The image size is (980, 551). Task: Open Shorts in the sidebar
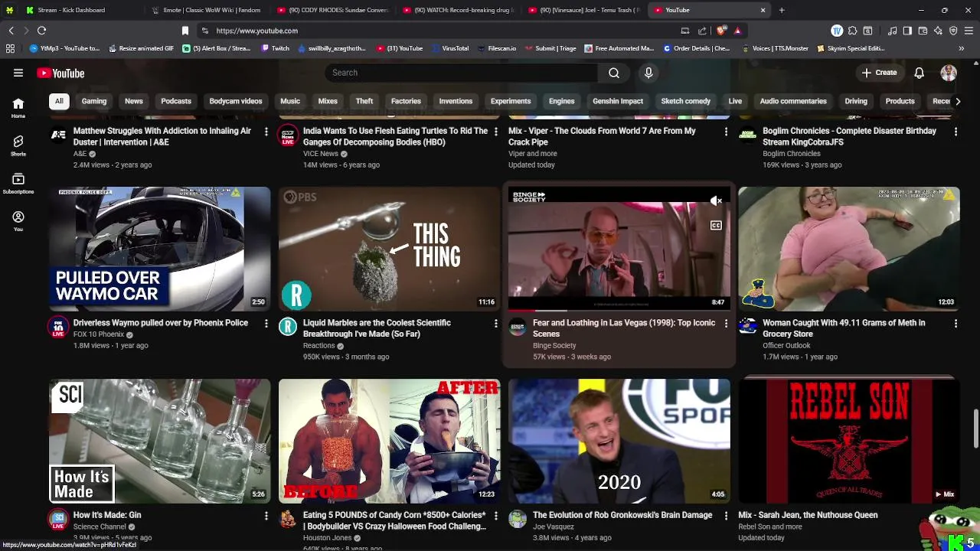click(x=18, y=145)
